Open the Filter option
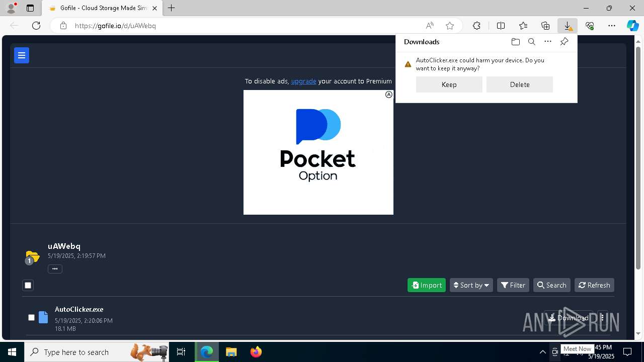Screen dimensions: 644x362 click(513, 285)
